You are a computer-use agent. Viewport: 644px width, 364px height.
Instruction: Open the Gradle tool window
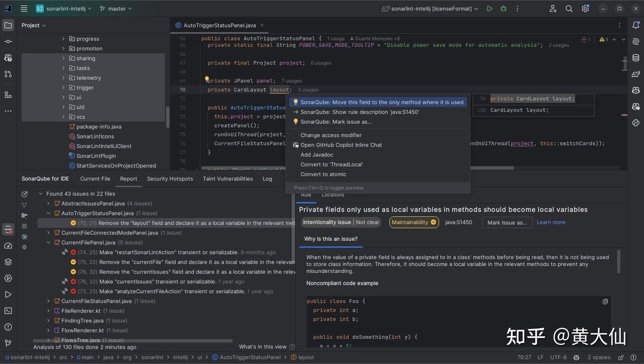click(636, 74)
